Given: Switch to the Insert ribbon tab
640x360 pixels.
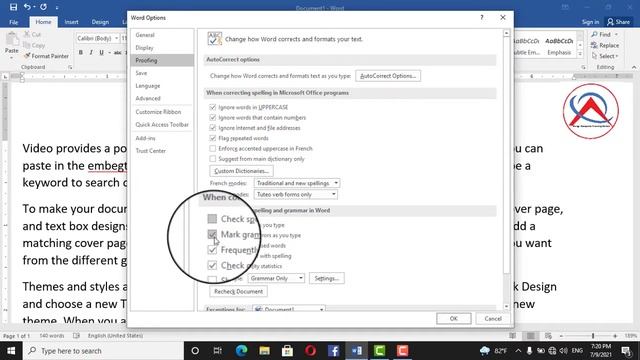Looking at the screenshot, I should (71, 22).
